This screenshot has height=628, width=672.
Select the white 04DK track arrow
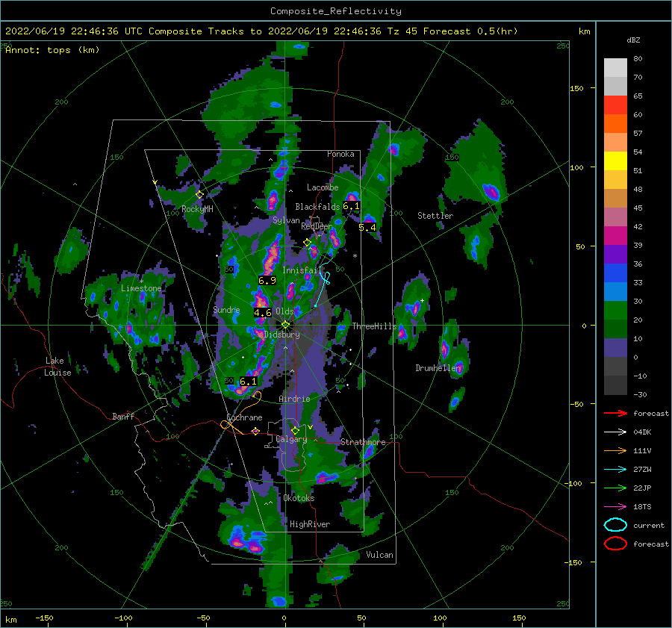click(615, 432)
